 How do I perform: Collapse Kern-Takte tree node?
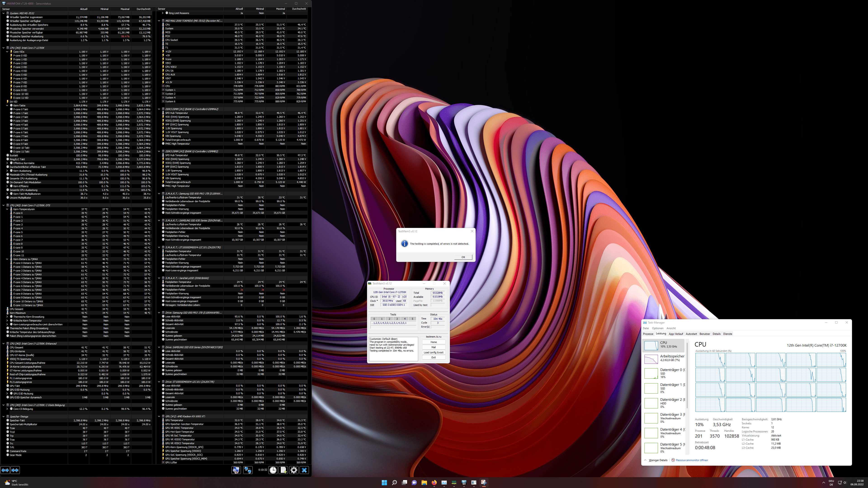point(7,106)
